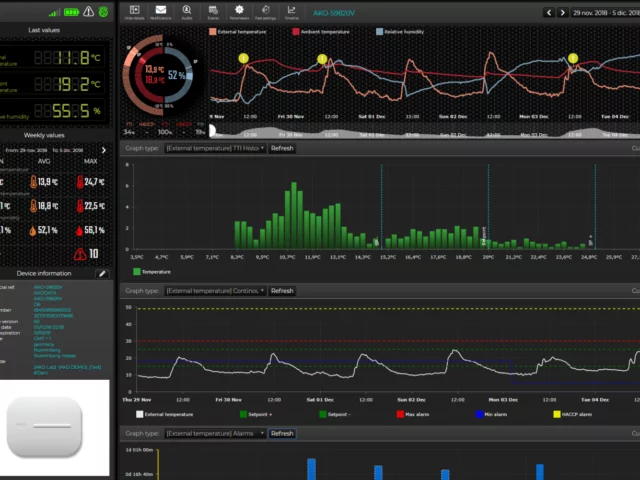Click the signal strength bars icon
The image size is (640, 480).
point(54,13)
